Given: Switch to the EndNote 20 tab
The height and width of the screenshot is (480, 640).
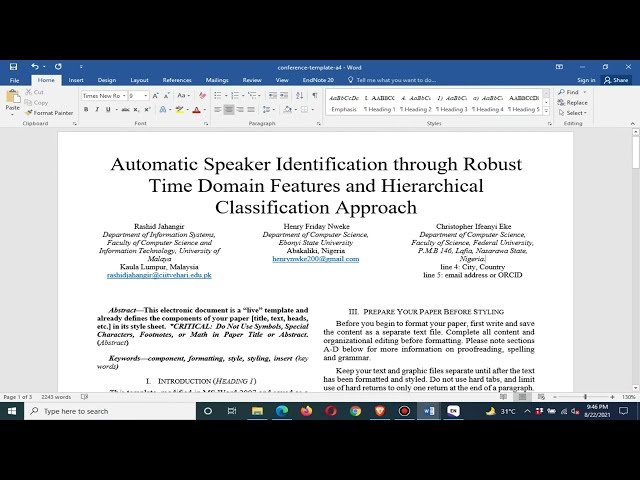Looking at the screenshot, I should (x=318, y=80).
